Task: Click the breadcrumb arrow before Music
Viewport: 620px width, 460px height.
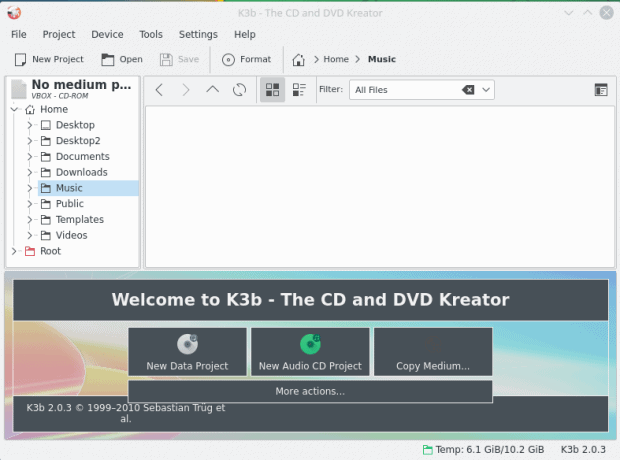Action: 357,59
